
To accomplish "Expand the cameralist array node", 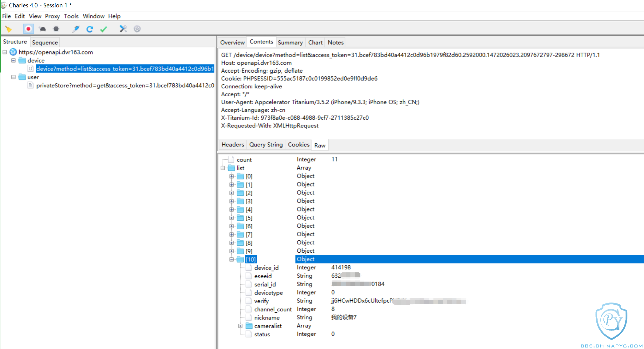I will [240, 326].
